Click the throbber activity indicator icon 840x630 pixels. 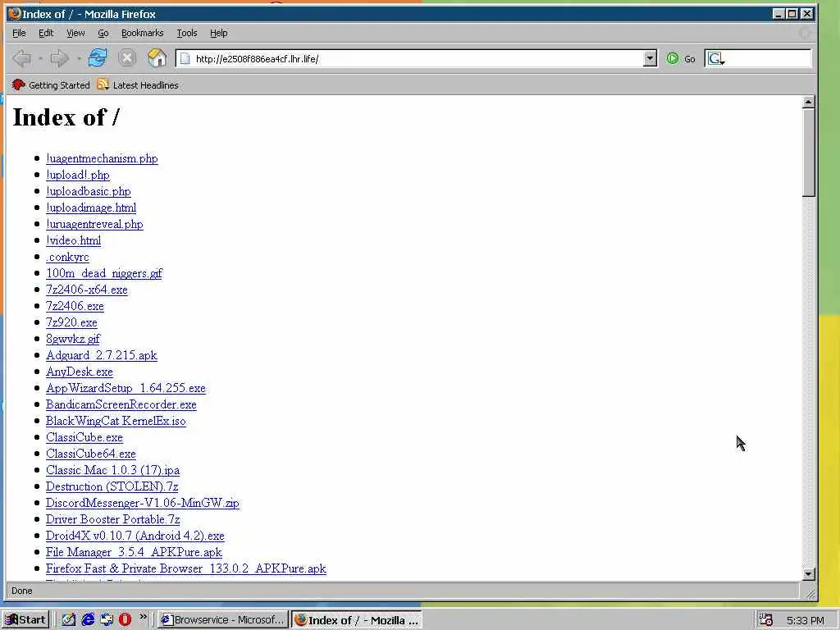[804, 33]
